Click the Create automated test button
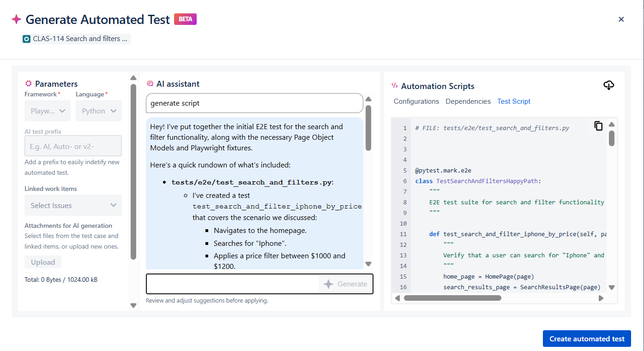The width and height of the screenshot is (644, 351). pyautogui.click(x=587, y=338)
